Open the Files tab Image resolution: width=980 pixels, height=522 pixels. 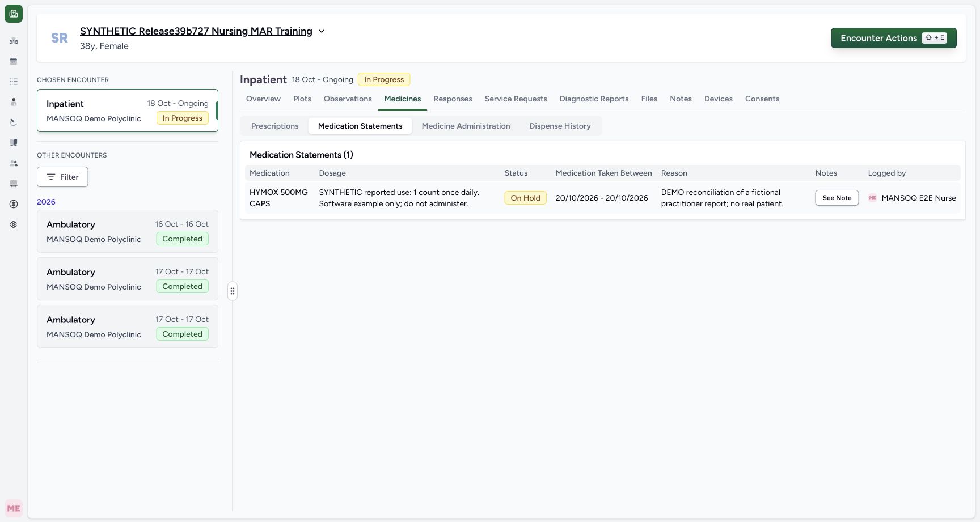coord(649,99)
